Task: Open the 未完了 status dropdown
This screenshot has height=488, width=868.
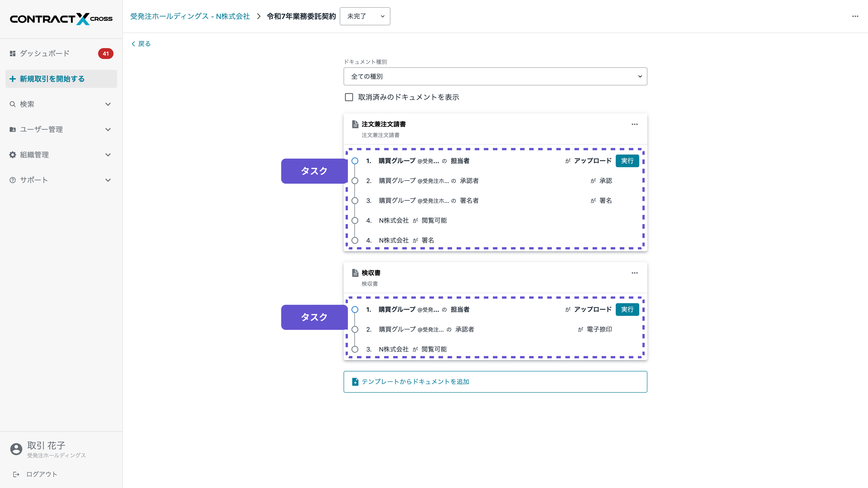Action: [x=365, y=16]
